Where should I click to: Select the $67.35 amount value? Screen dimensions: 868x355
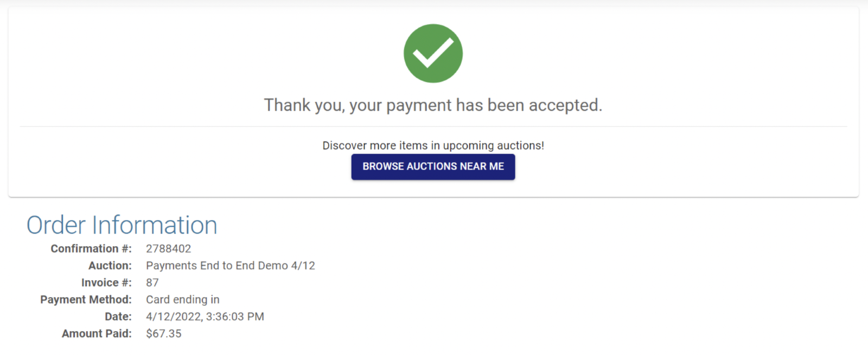pos(164,333)
